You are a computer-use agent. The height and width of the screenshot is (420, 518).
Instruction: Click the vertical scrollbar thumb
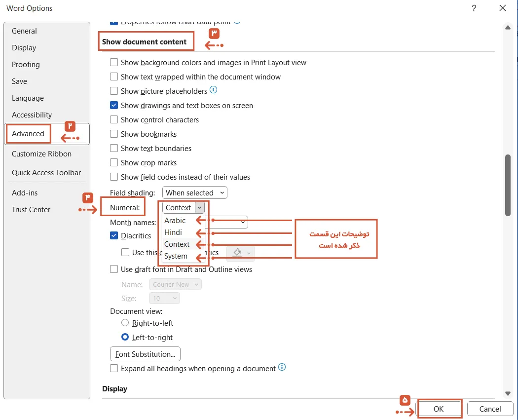tap(508, 186)
